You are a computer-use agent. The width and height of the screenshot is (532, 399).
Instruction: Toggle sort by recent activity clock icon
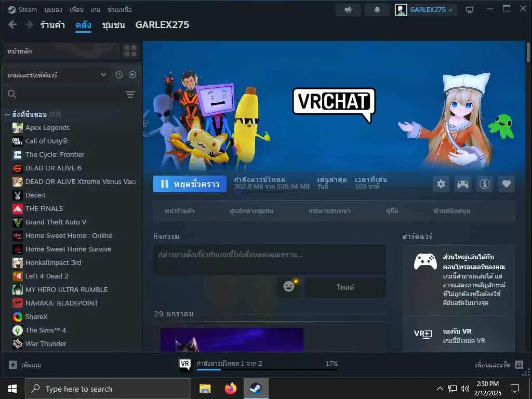[119, 75]
